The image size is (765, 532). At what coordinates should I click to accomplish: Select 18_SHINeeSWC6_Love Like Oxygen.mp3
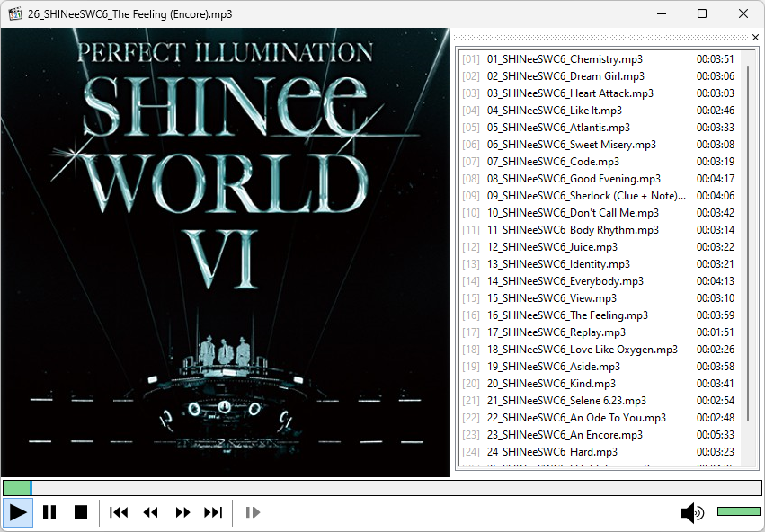pos(600,350)
